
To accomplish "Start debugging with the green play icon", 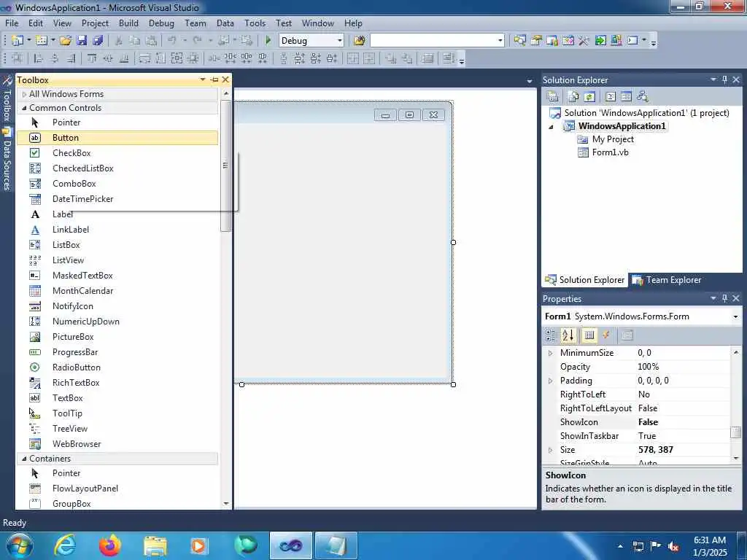I will (268, 41).
